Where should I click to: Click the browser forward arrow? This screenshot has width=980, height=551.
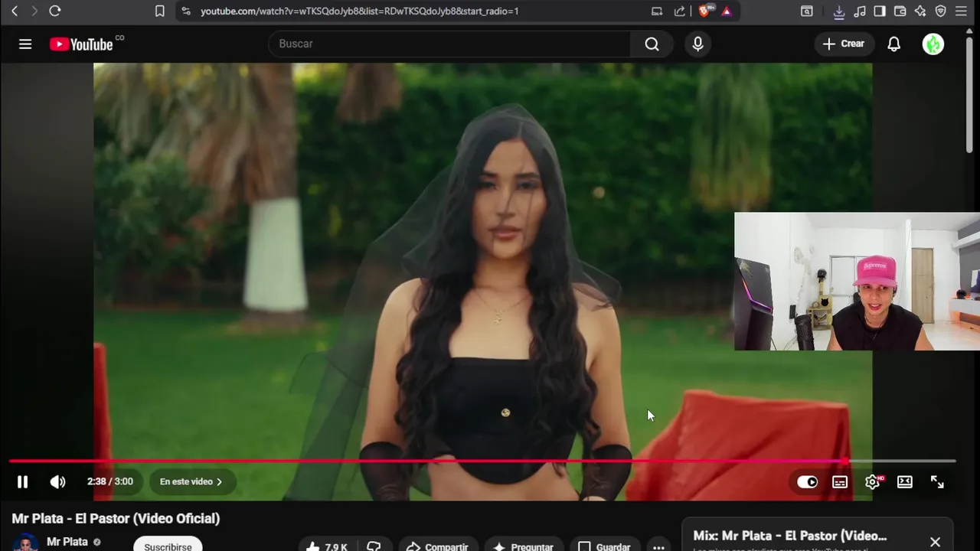click(34, 11)
